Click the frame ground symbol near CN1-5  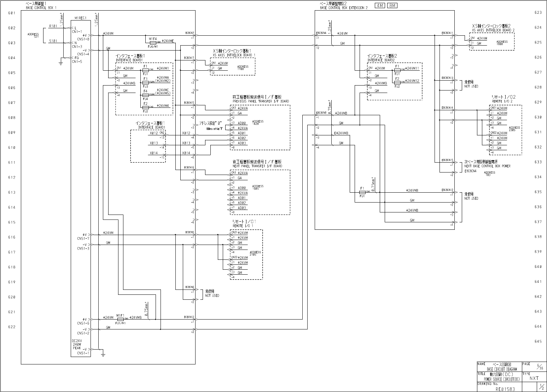pos(60,63)
